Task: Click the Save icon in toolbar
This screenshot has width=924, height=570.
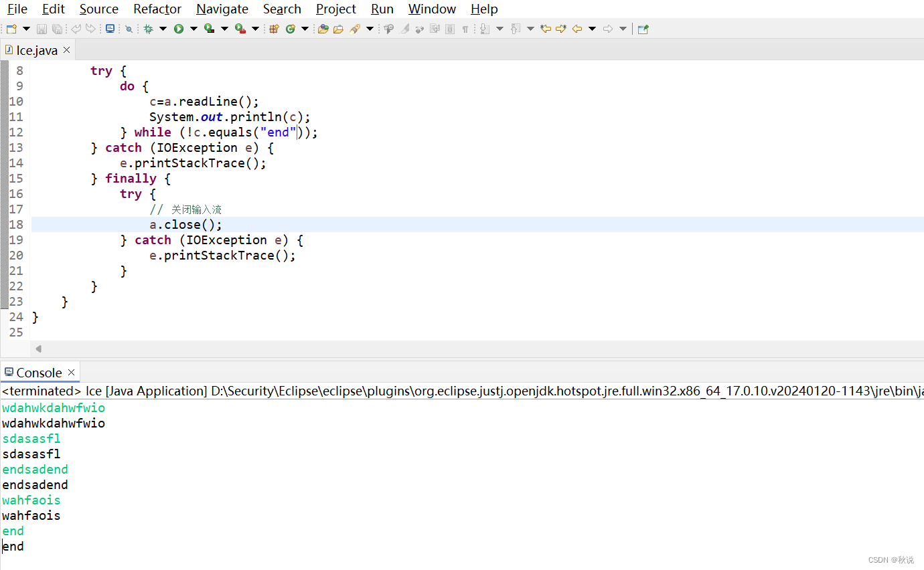Action: [x=42, y=29]
